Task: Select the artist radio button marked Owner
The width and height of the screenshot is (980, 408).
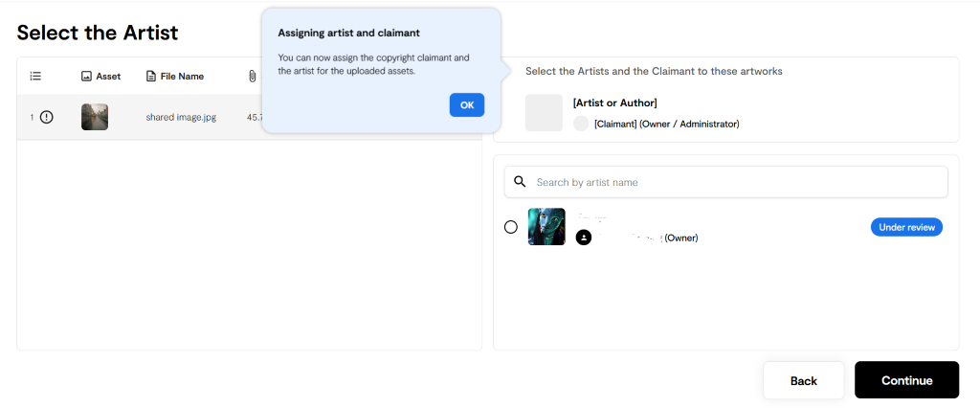Action: [511, 227]
